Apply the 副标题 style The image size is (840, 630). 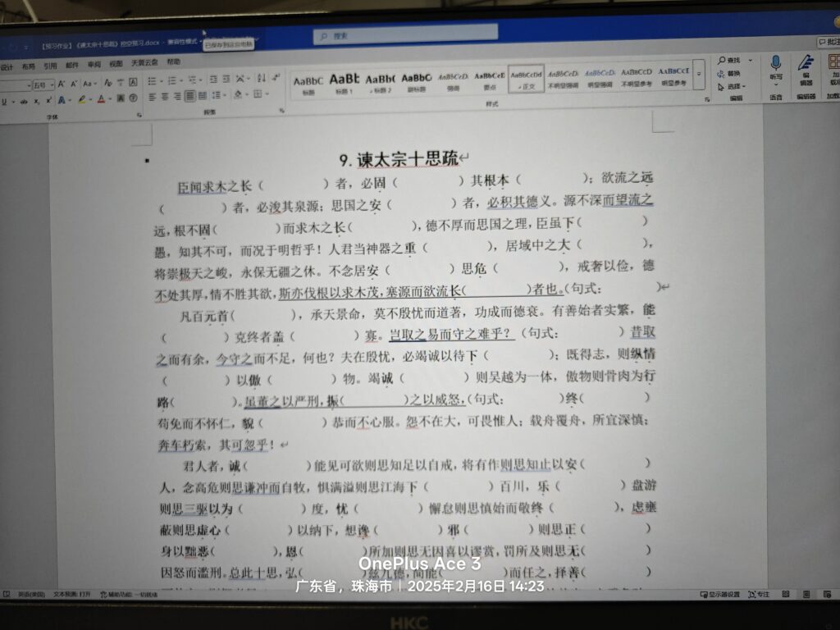point(417,82)
